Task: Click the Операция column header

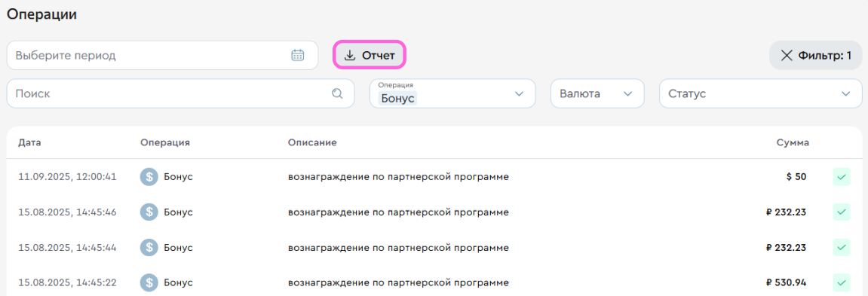Action: click(165, 143)
